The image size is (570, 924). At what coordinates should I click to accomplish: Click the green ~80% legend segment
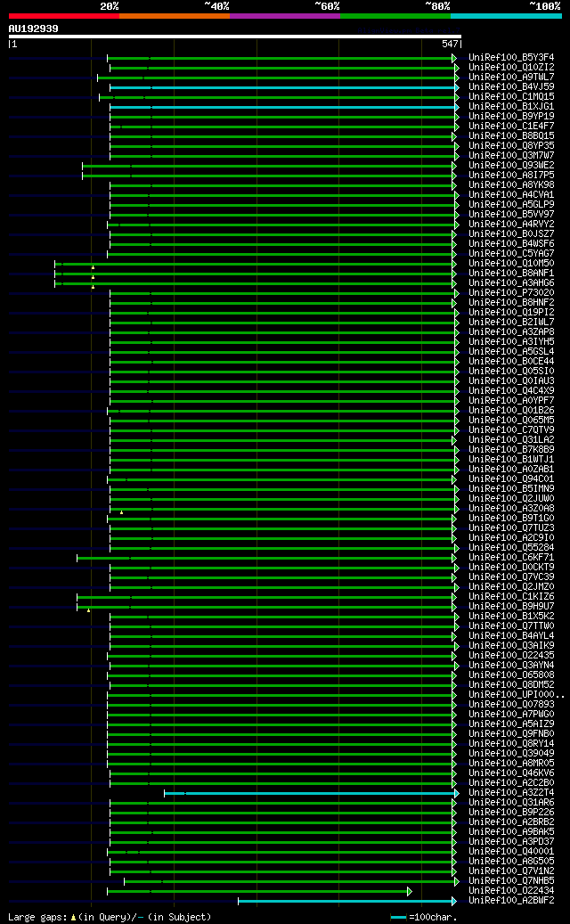click(x=395, y=16)
